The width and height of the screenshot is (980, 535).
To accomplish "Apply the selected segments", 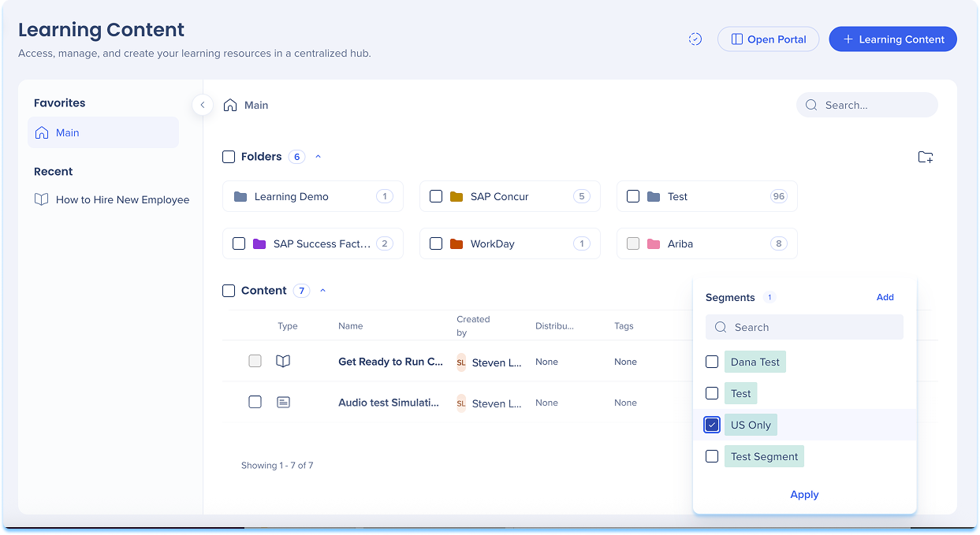I will 804,495.
